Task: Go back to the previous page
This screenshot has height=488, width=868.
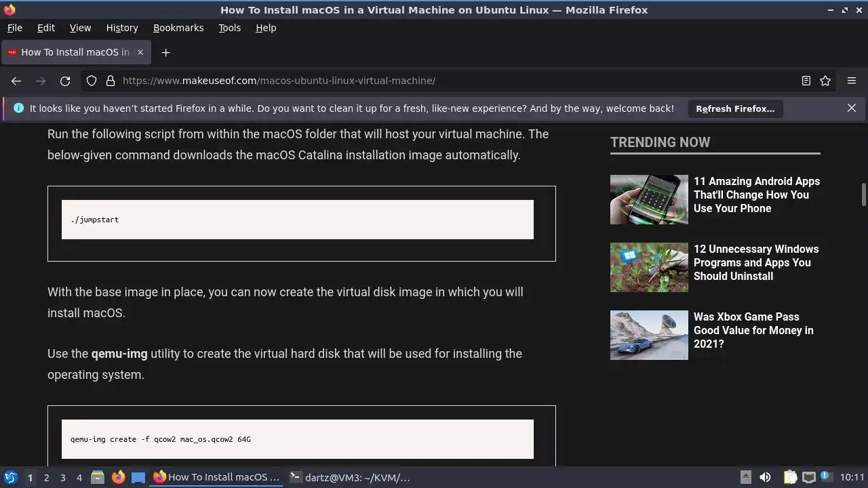Action: [16, 81]
